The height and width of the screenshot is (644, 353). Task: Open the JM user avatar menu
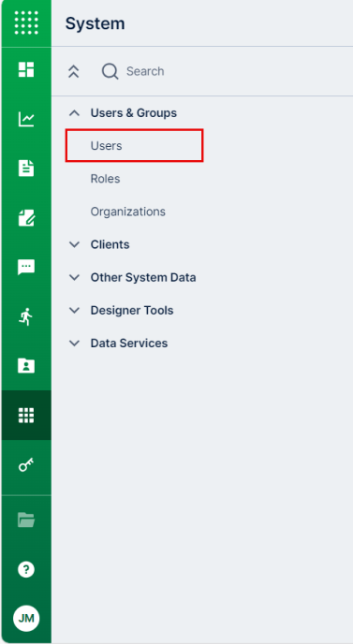click(x=26, y=618)
